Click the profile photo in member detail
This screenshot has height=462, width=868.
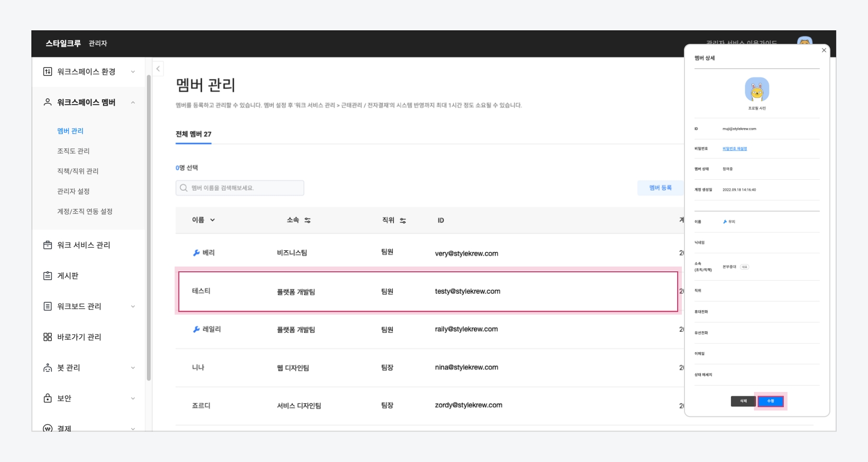point(757,90)
